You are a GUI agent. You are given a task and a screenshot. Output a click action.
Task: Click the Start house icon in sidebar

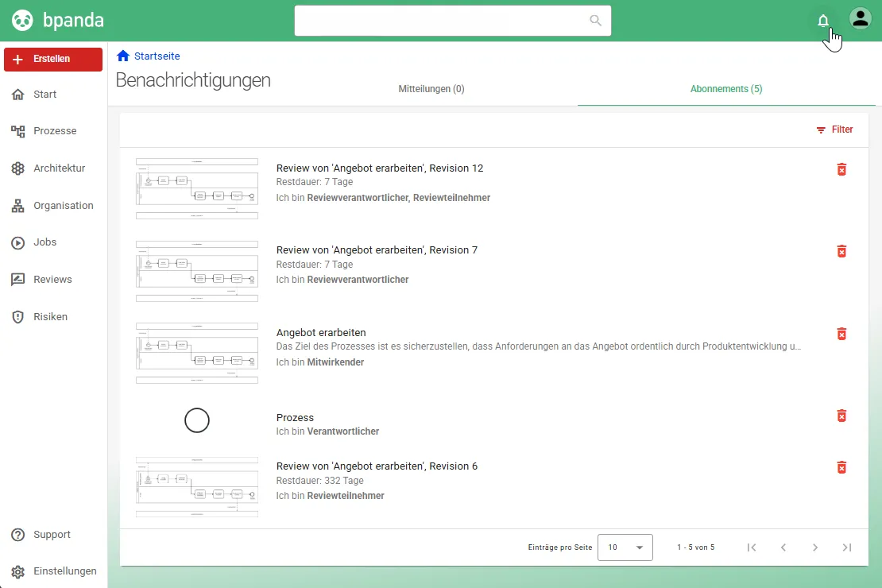click(x=18, y=94)
